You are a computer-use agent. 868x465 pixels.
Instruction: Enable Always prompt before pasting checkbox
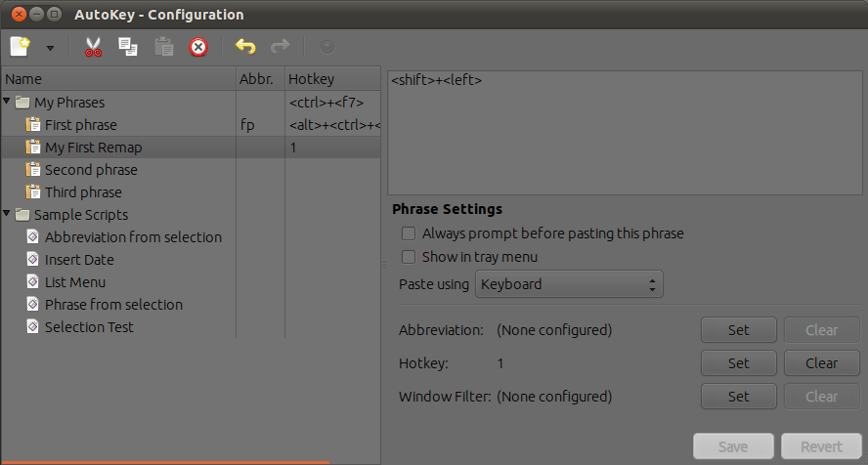tap(409, 233)
